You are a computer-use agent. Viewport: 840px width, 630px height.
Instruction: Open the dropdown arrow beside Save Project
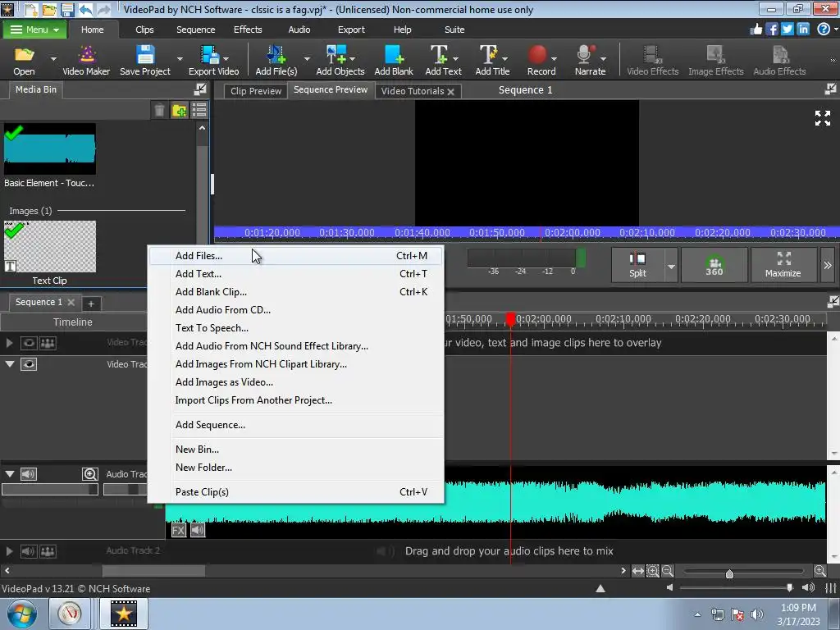[180, 58]
